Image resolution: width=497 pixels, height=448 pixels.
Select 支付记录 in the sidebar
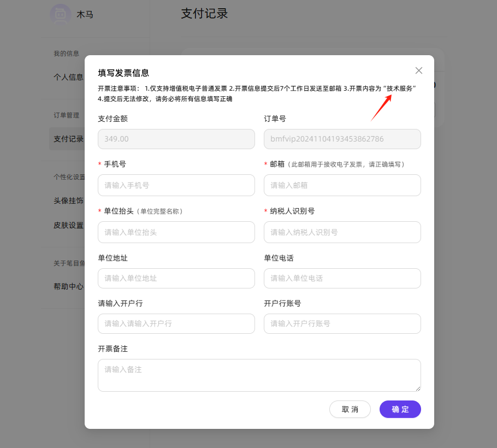(68, 139)
